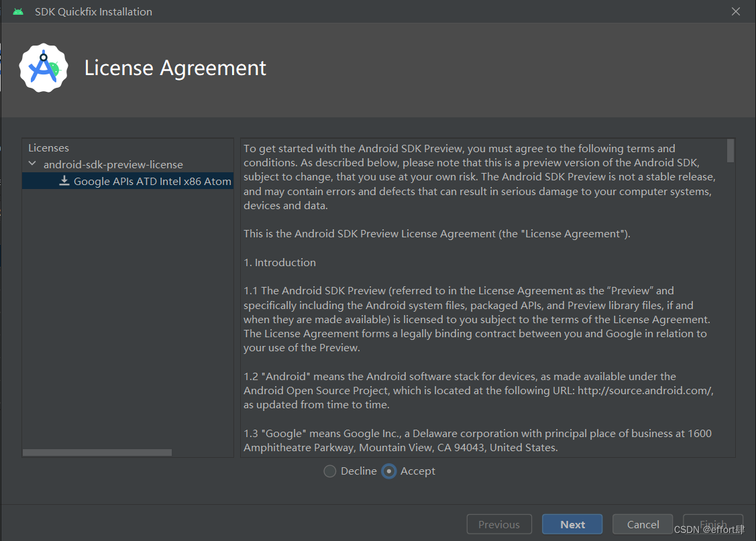
Task: Click the '1. Introduction' heading in the license
Action: tap(280, 263)
